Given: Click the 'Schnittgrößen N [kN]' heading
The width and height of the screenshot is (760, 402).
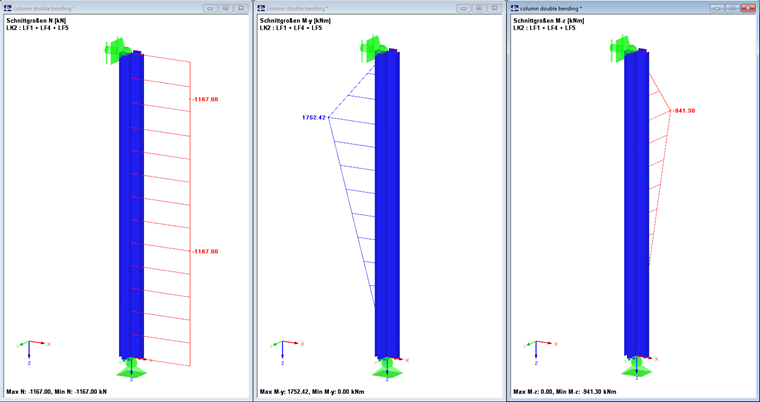Looking at the screenshot, I should click(x=36, y=21).
